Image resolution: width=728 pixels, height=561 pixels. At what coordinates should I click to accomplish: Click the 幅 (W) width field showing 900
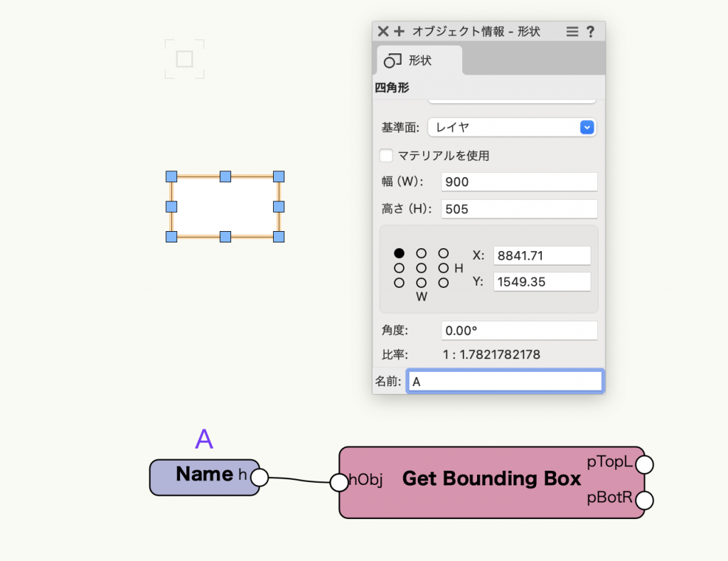click(519, 182)
